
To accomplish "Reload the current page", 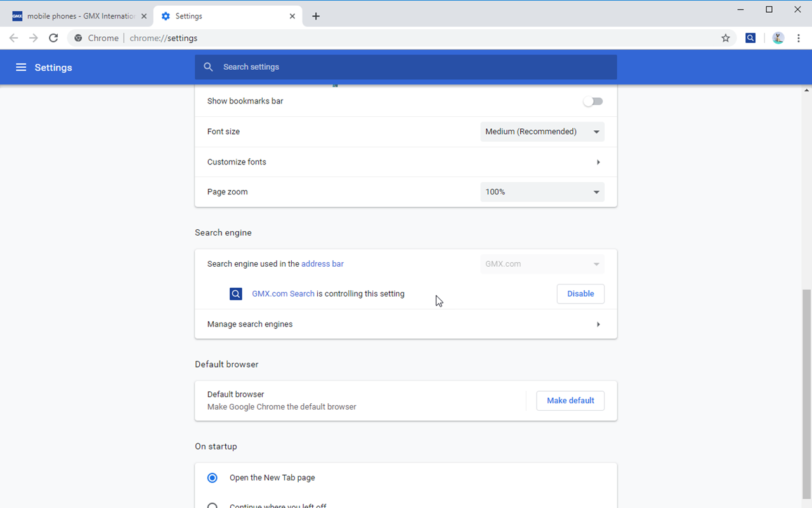I will (x=54, y=38).
